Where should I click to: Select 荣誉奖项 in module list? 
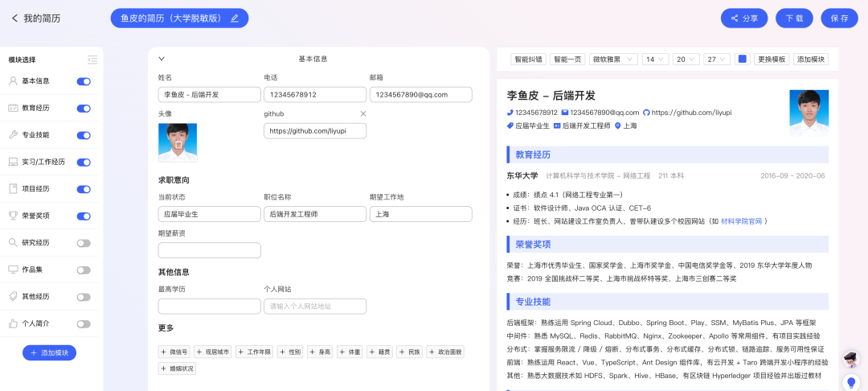(x=35, y=216)
